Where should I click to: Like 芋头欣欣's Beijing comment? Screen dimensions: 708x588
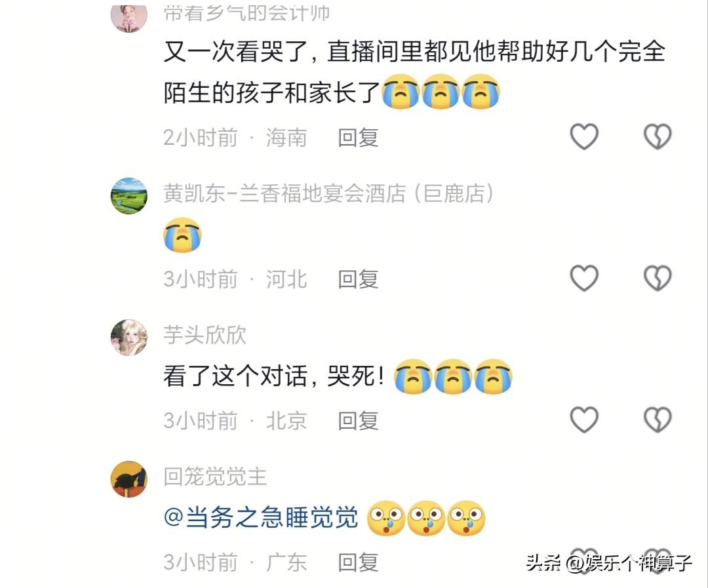coord(584,419)
